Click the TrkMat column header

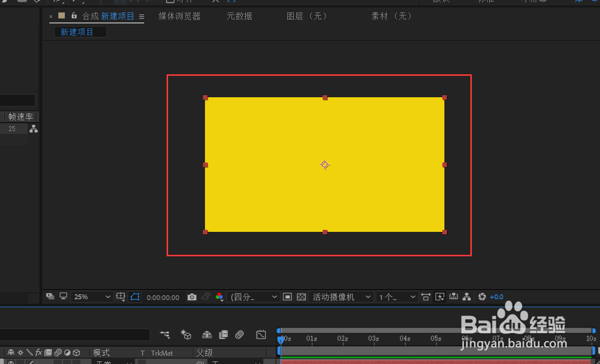162,353
